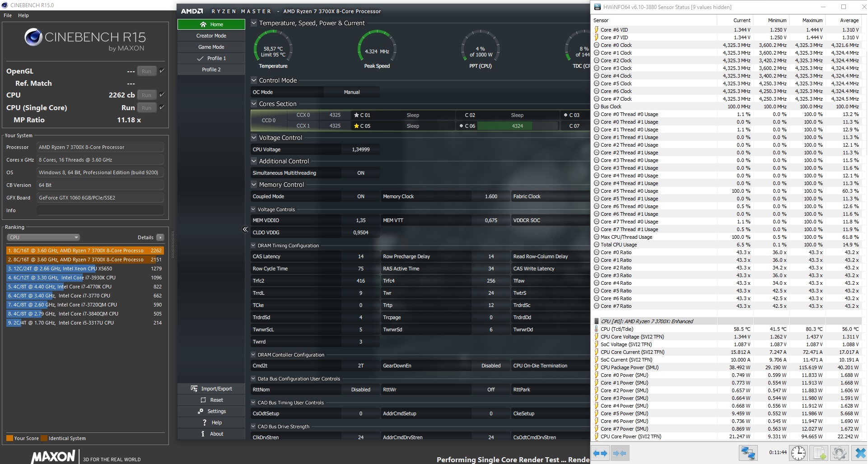
Task: Click the Reset icon in Ryzen Master sidebar
Action: point(203,400)
